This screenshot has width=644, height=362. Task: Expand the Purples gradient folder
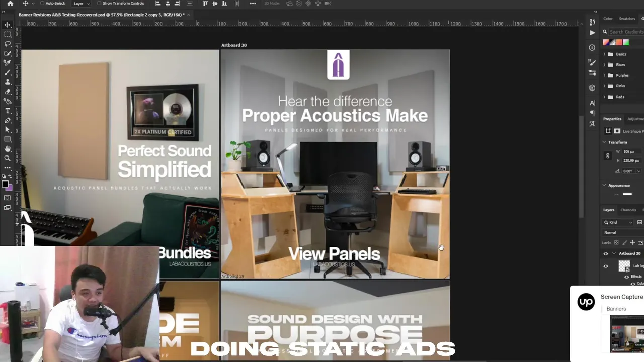604,75
